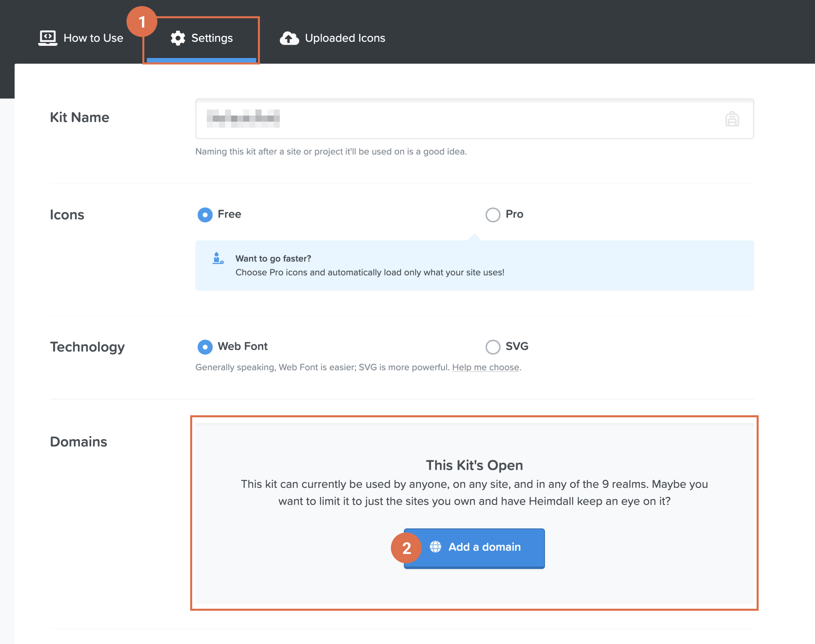
Task: Click the number 1 step marker
Action: pyautogui.click(x=142, y=22)
